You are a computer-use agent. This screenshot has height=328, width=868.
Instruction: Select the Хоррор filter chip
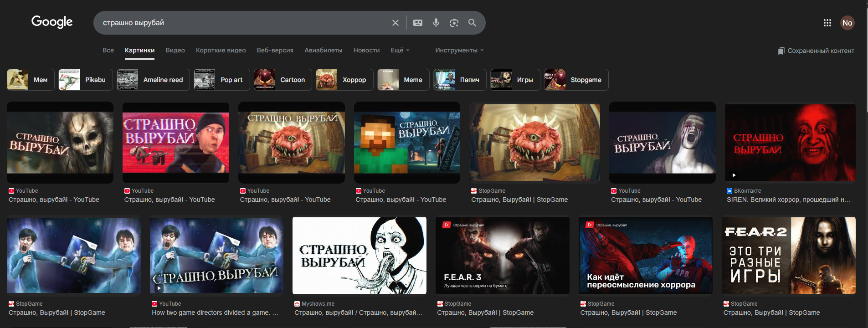click(x=344, y=80)
